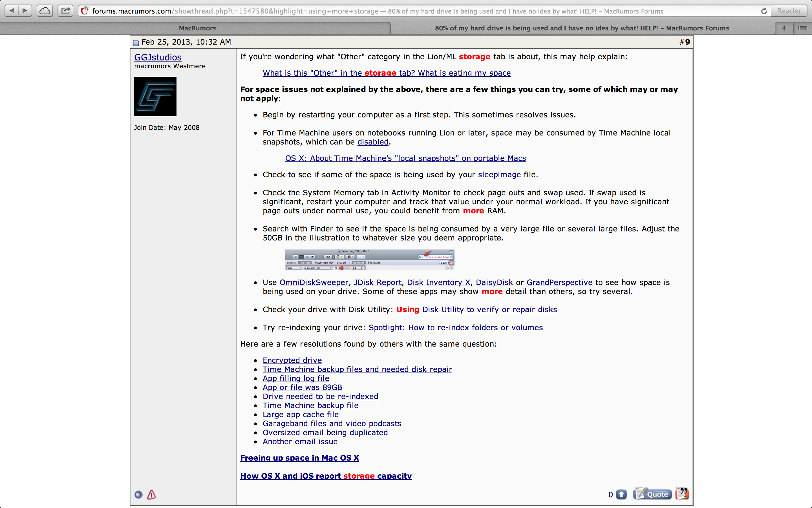The height and width of the screenshot is (508, 812).
Task: Open 'Another email issue' link
Action: (x=300, y=442)
